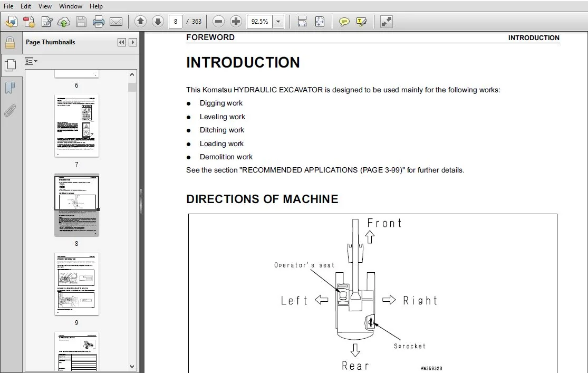Click "DIRECTIONS OF MACHINE" heading
The width and height of the screenshot is (588, 373).
pos(262,199)
